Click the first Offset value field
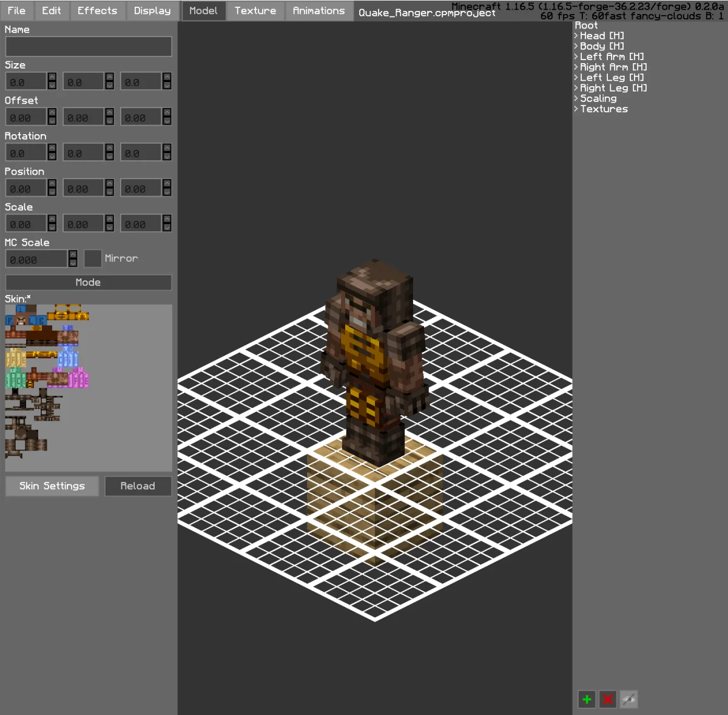The height and width of the screenshot is (715, 728). point(26,117)
